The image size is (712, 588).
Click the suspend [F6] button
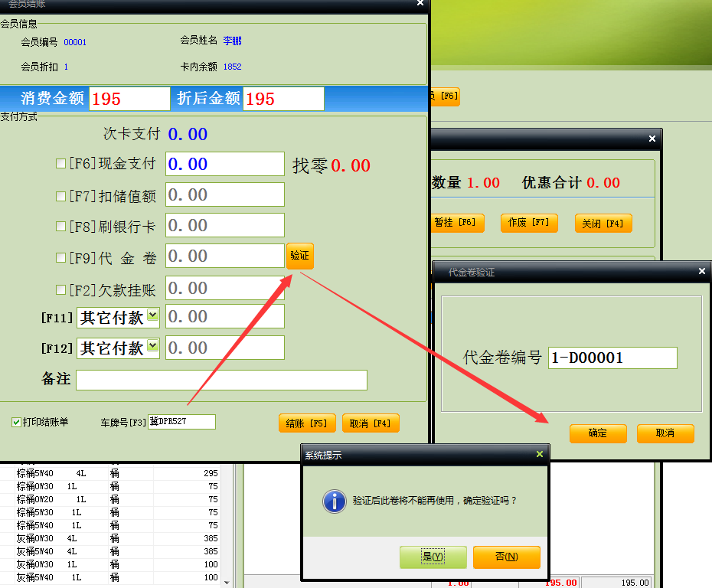click(x=457, y=223)
